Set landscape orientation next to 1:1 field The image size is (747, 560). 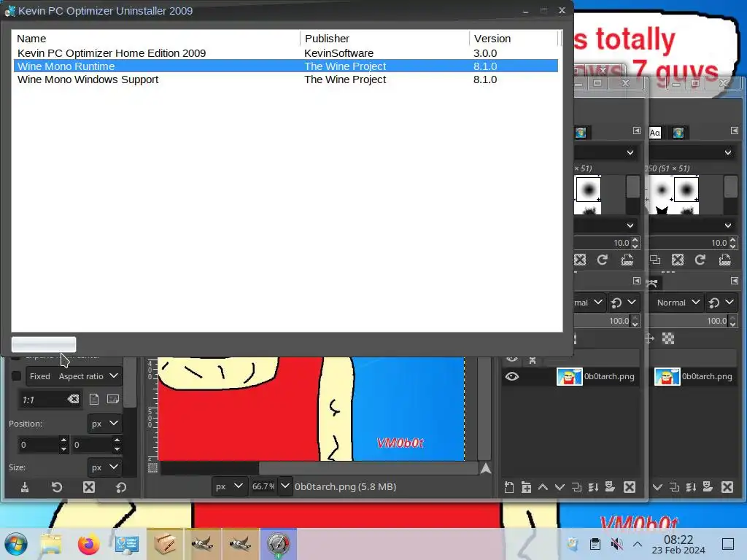(113, 399)
